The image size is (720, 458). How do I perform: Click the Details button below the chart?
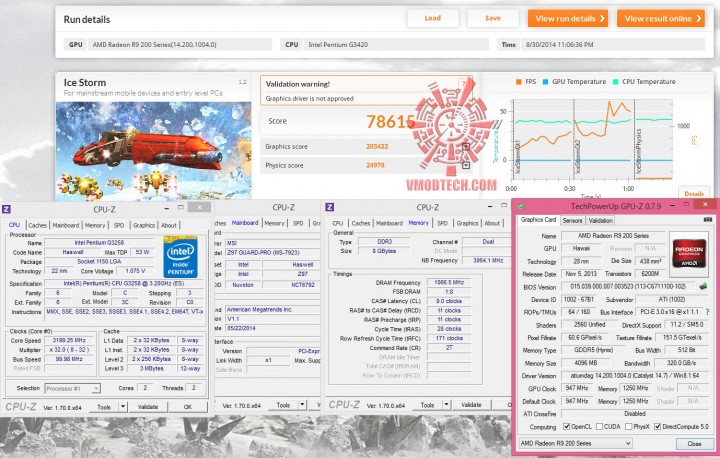point(693,193)
